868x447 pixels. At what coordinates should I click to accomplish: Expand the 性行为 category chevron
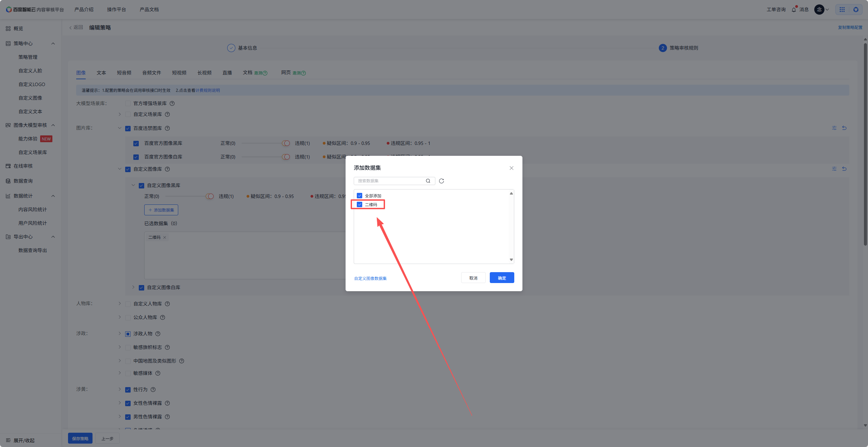pos(120,389)
